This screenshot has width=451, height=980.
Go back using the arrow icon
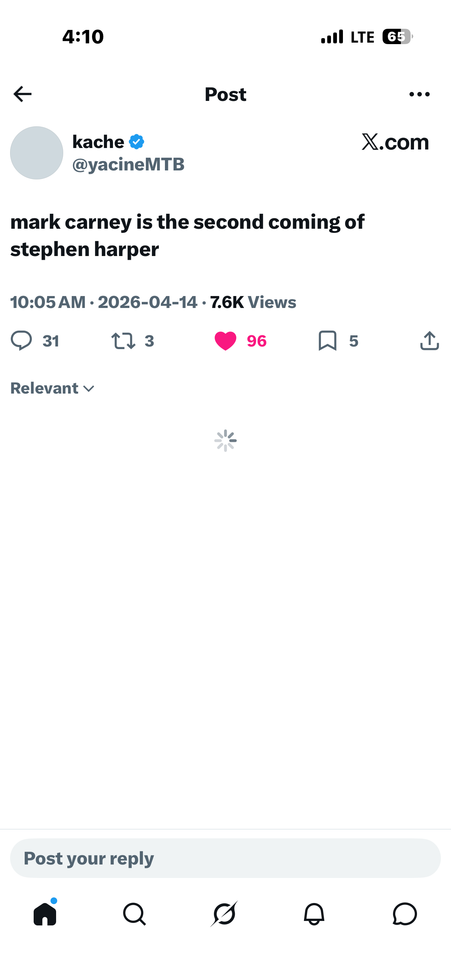[22, 94]
